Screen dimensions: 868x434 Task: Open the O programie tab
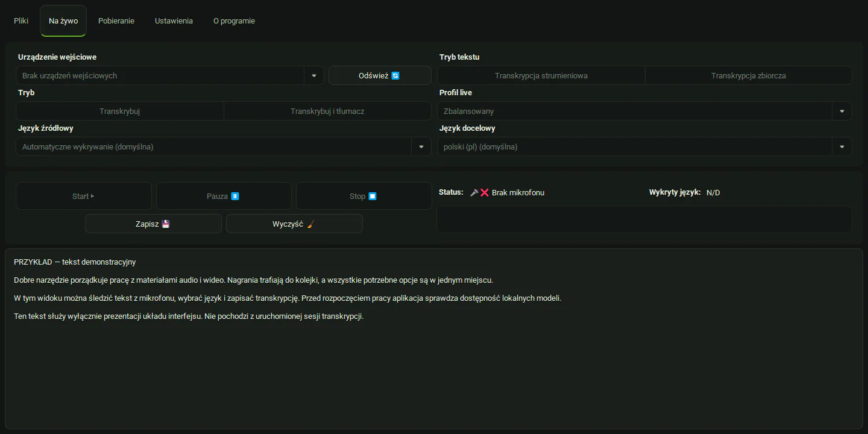pyautogui.click(x=234, y=20)
